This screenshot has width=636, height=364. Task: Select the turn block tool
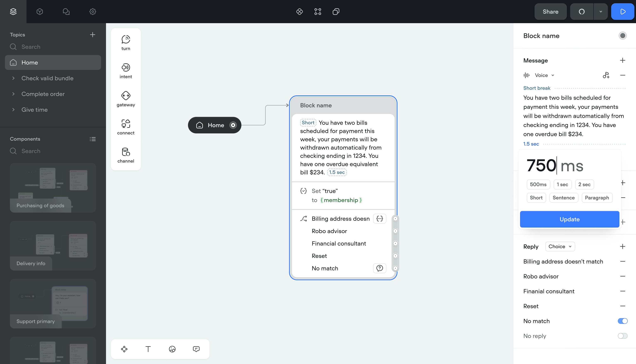pyautogui.click(x=126, y=42)
